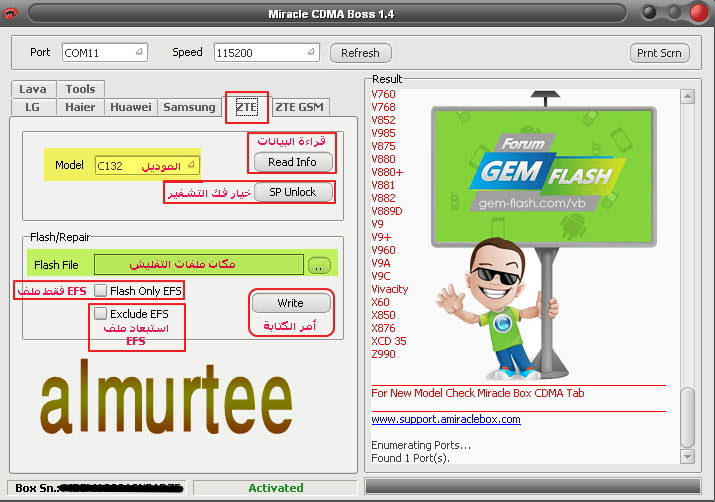Click the second dark round title bar button
Viewport: 715px width, 502px height.
click(x=674, y=13)
